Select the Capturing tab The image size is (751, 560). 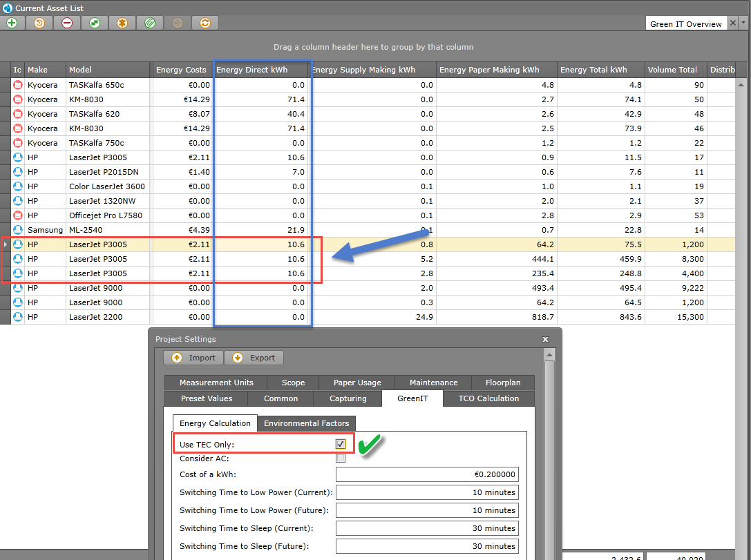348,398
